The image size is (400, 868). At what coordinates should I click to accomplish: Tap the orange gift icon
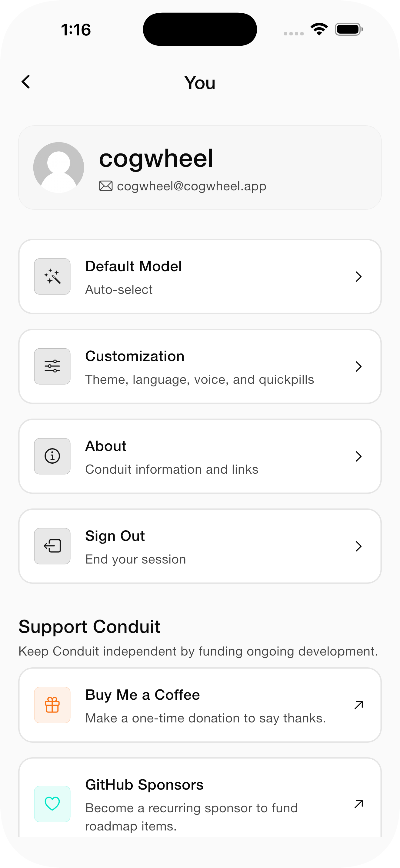[x=52, y=705]
